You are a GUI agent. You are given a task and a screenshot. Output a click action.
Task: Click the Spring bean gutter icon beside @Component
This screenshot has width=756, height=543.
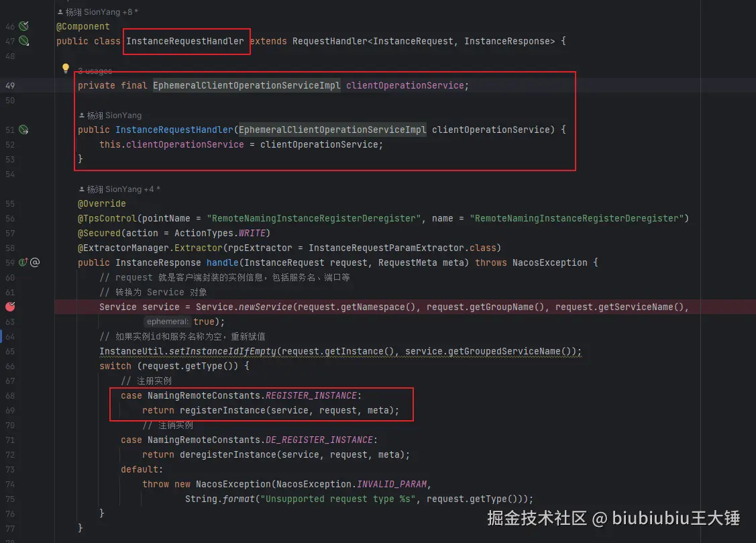point(23,26)
